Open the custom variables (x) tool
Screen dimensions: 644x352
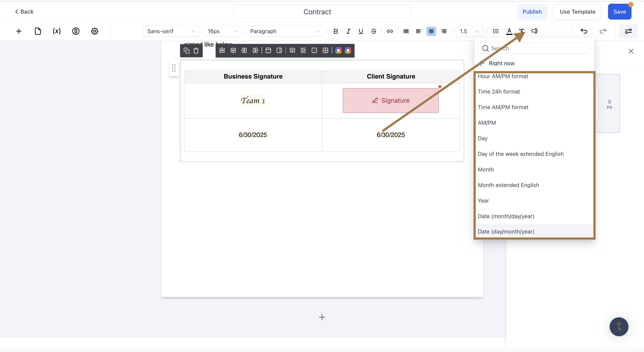57,31
